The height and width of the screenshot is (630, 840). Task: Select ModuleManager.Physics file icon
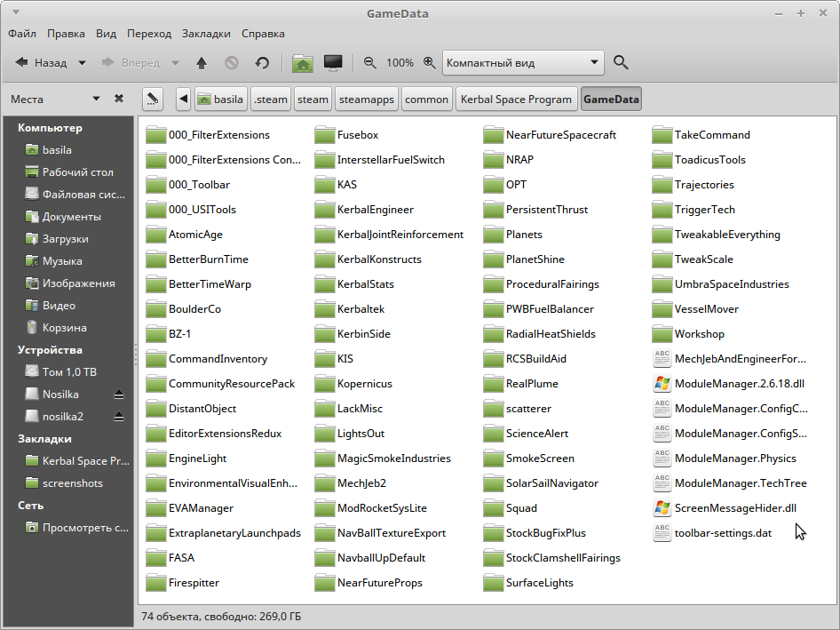(x=662, y=458)
